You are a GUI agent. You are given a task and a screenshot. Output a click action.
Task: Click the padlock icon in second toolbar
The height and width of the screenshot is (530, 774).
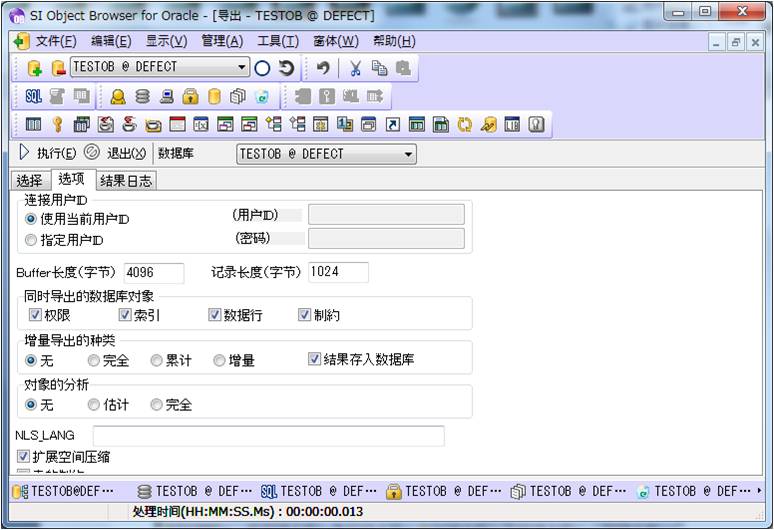[190, 96]
